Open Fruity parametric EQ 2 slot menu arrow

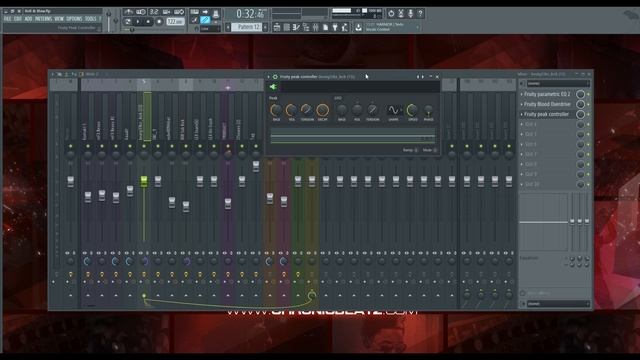pyautogui.click(x=522, y=94)
